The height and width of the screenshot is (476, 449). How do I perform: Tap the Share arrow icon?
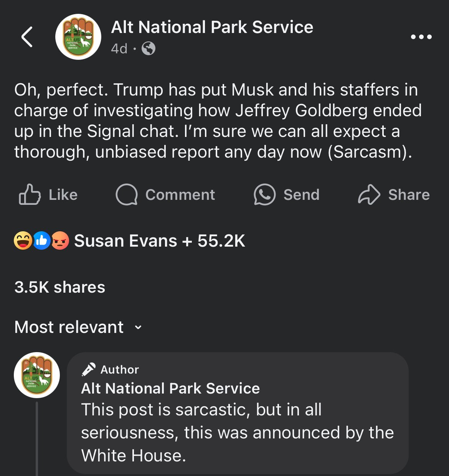(369, 194)
